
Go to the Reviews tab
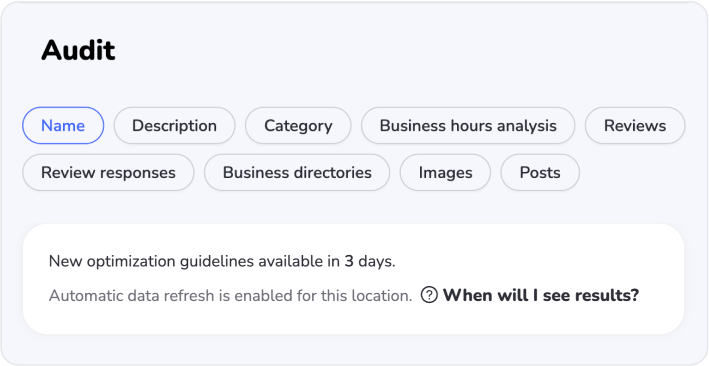(x=635, y=126)
